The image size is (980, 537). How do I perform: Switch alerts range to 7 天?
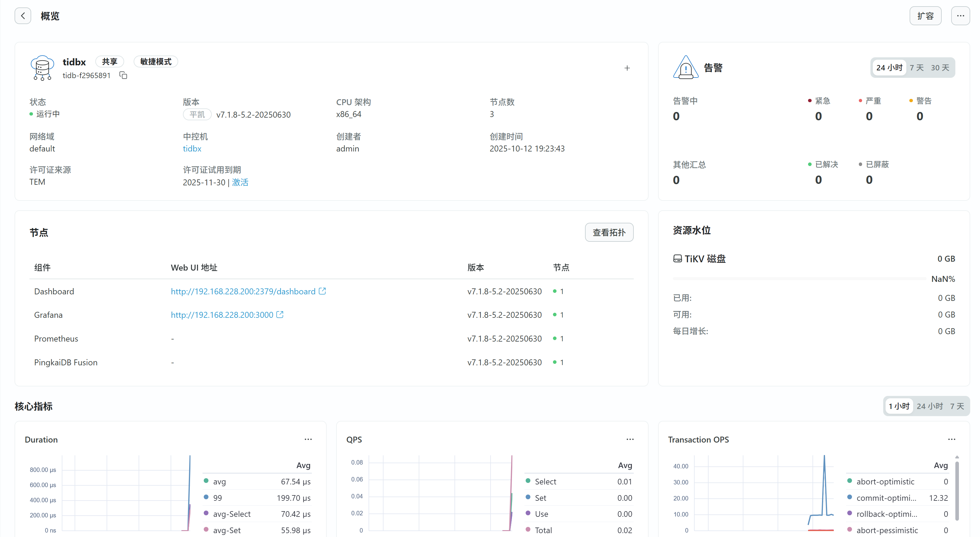(x=916, y=68)
